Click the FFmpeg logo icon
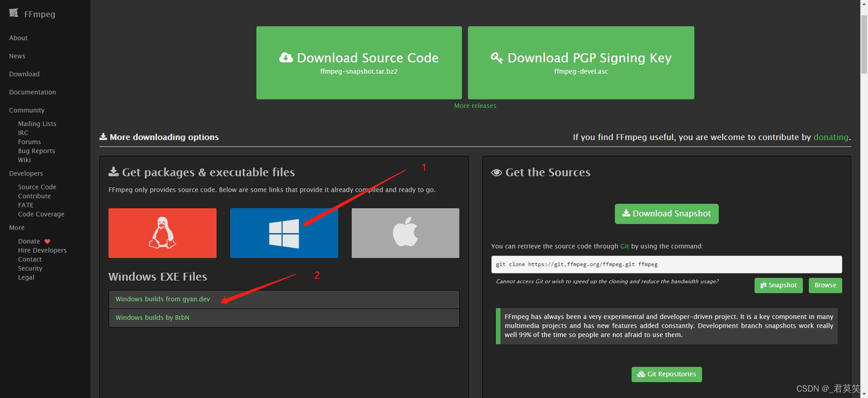 point(14,13)
